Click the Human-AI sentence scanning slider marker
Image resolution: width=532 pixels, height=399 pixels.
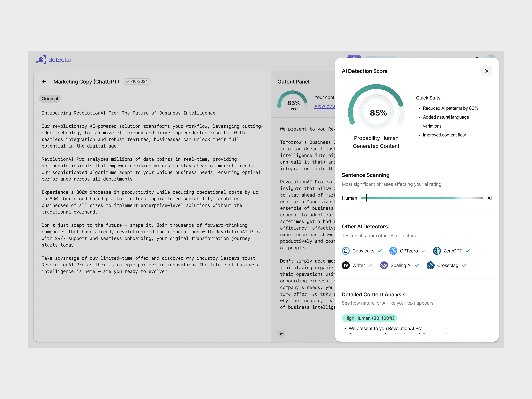coord(367,198)
